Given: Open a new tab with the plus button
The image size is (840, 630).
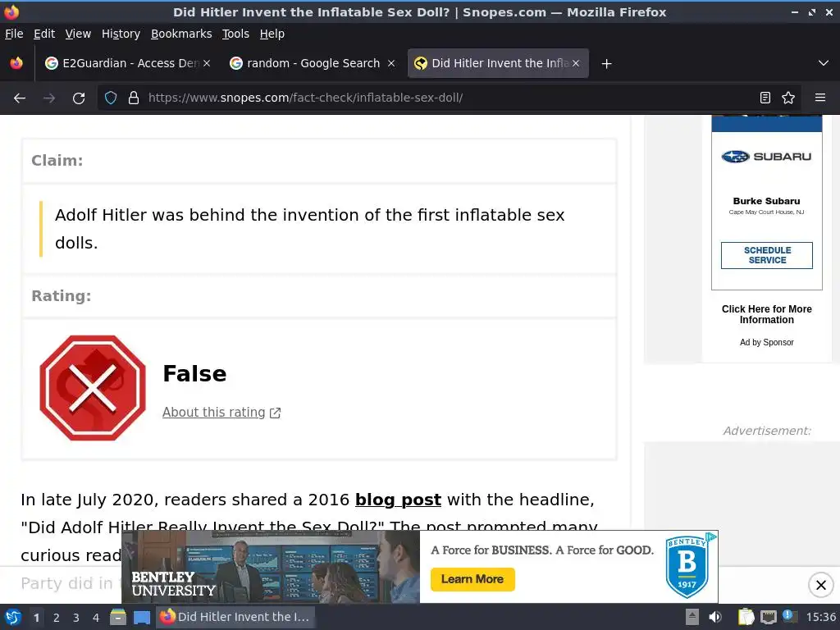Looking at the screenshot, I should 606,64.
